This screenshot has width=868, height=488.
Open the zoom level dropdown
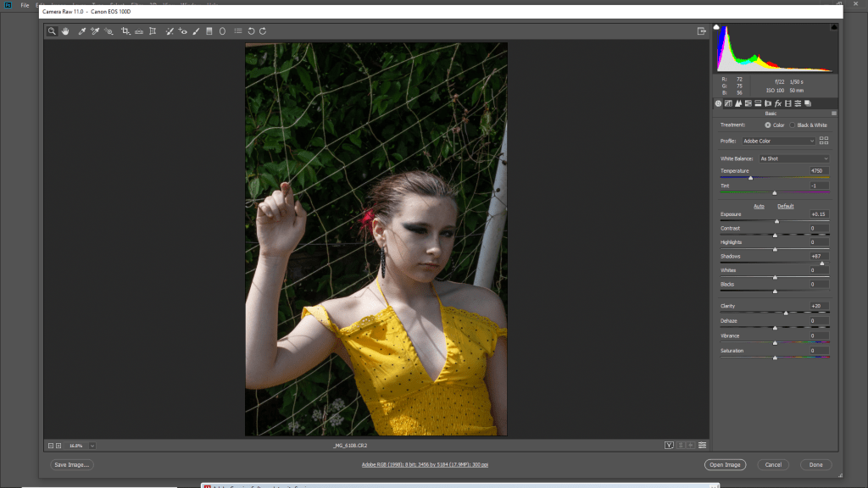(92, 445)
